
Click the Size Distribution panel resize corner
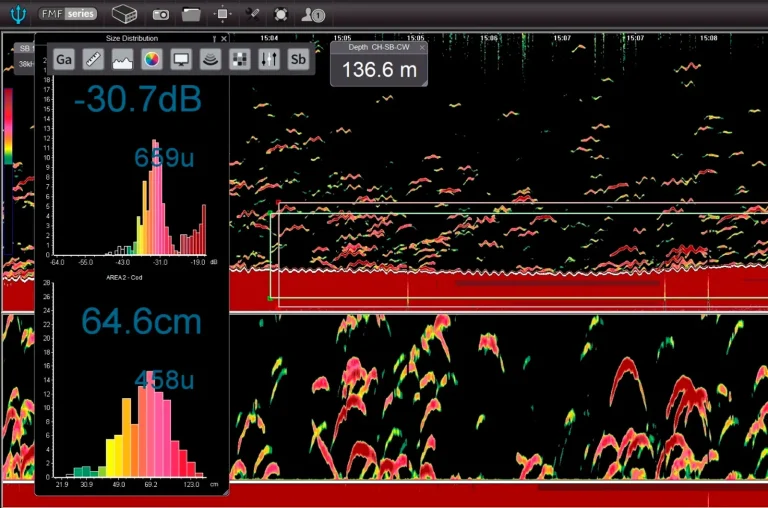click(x=225, y=492)
